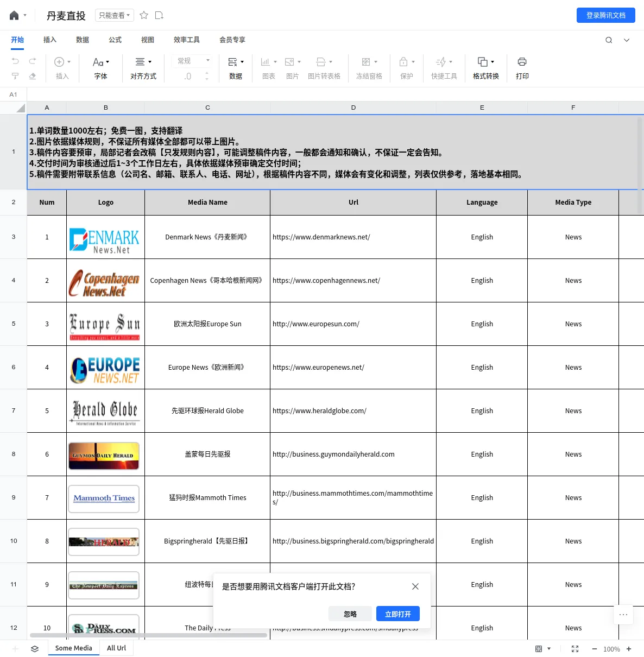
Task: Click the A1 cell name box
Action: coord(14,94)
